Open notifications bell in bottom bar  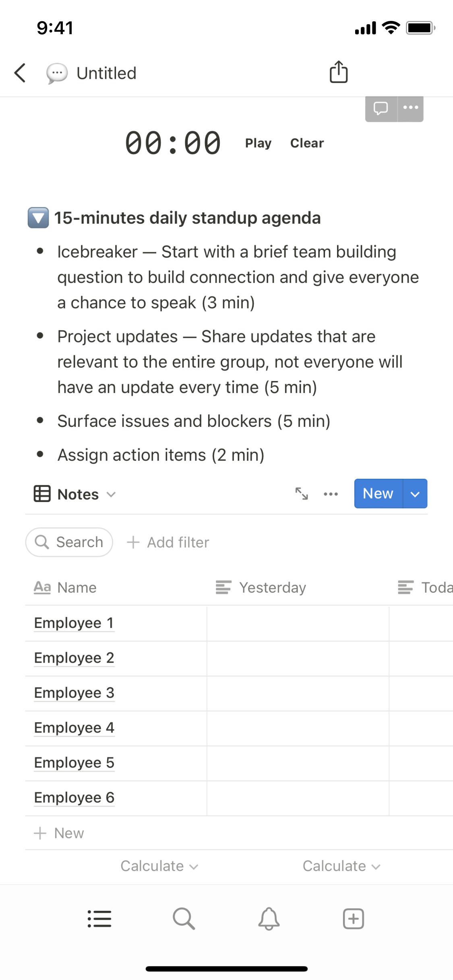[269, 919]
